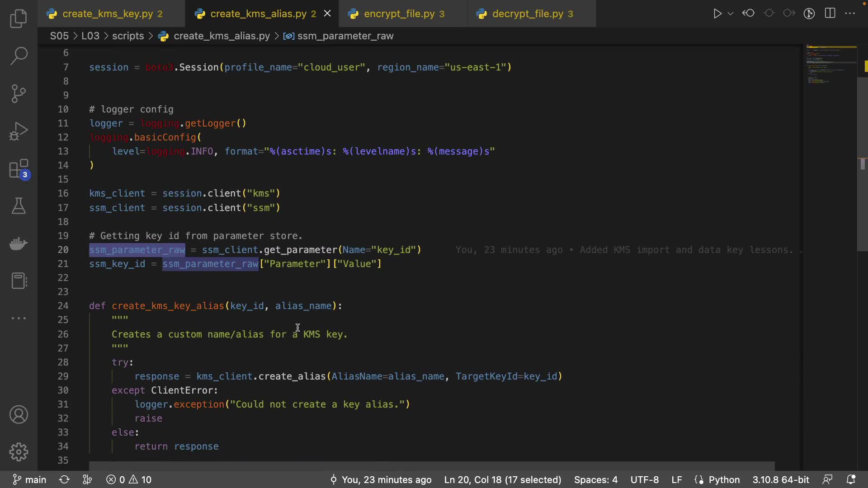Expand the run options dropdown arrow
Image resolution: width=868 pixels, height=488 pixels.
tap(730, 14)
